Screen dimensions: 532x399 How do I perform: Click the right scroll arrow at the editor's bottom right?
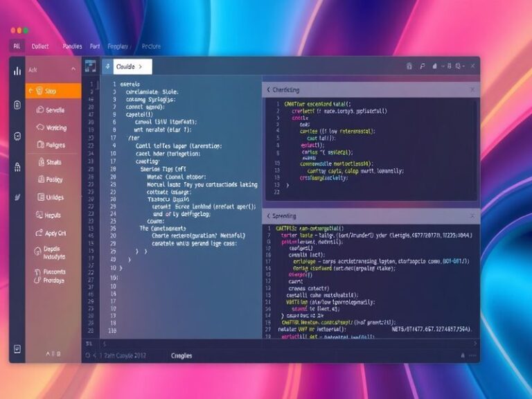[x=475, y=344]
